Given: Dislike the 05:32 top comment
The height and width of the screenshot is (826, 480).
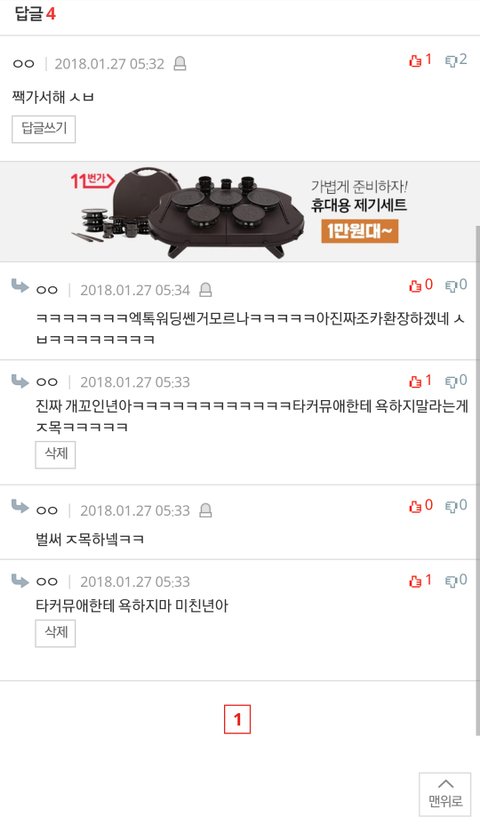Looking at the screenshot, I should (456, 60).
